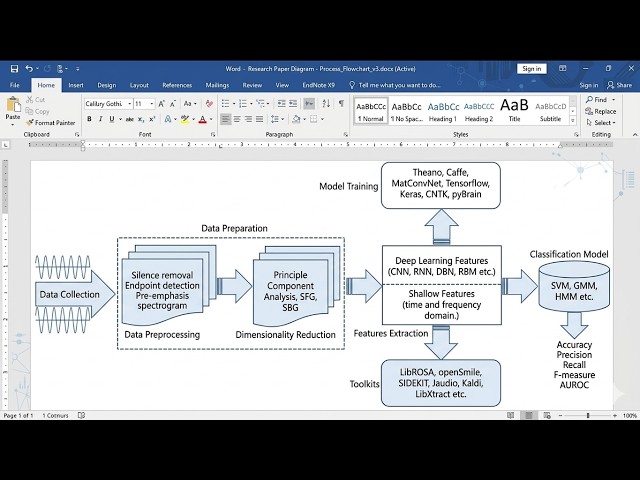Click zoom in plus button

[615, 416]
